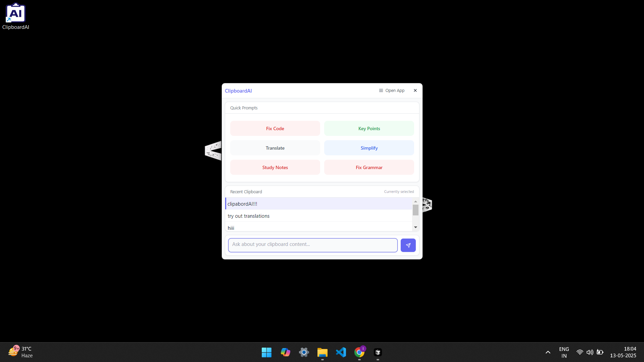Switch to Visual Studio Code in the taskbar
Viewport: 644px width, 362px height.
pyautogui.click(x=341, y=352)
